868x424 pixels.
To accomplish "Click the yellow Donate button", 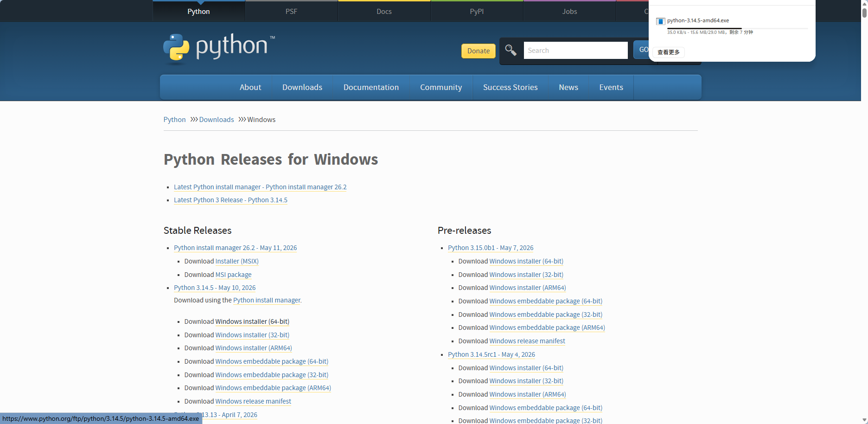I will 479,51.
